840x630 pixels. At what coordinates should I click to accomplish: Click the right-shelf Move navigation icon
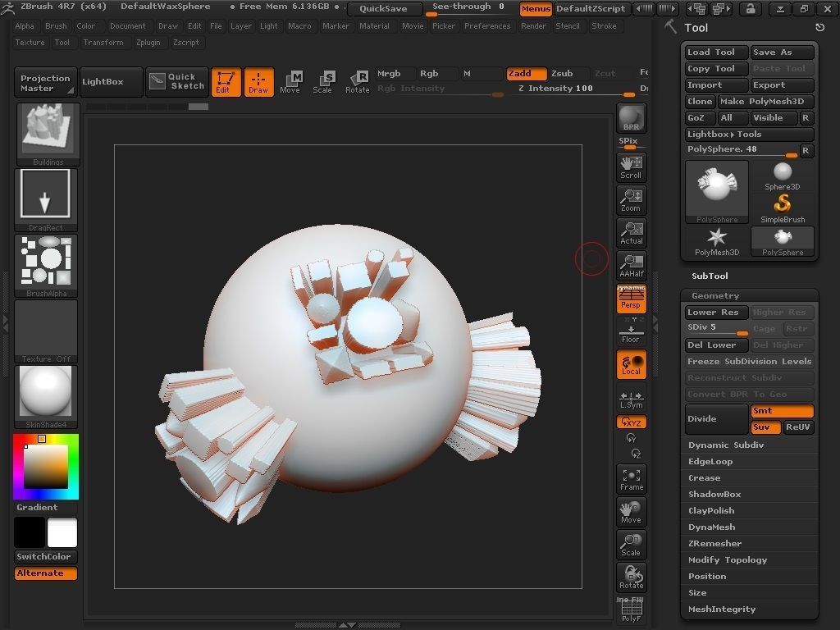631,512
